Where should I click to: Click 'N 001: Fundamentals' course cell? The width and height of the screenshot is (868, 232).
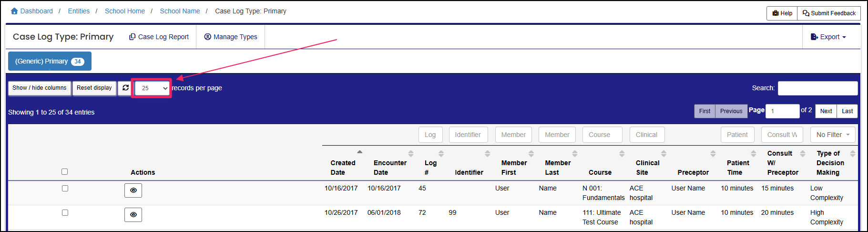(603, 193)
